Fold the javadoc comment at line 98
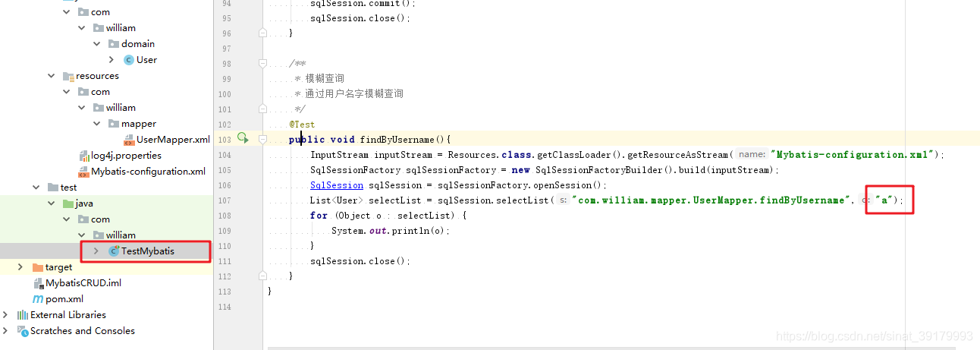Image resolution: width=980 pixels, height=350 pixels. tap(262, 63)
